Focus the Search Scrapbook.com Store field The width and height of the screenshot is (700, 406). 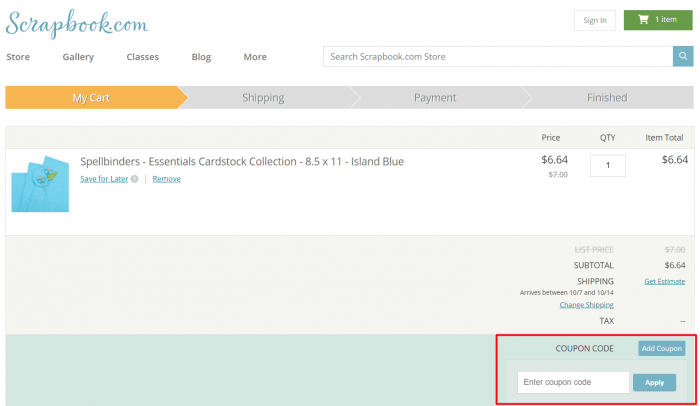(497, 57)
